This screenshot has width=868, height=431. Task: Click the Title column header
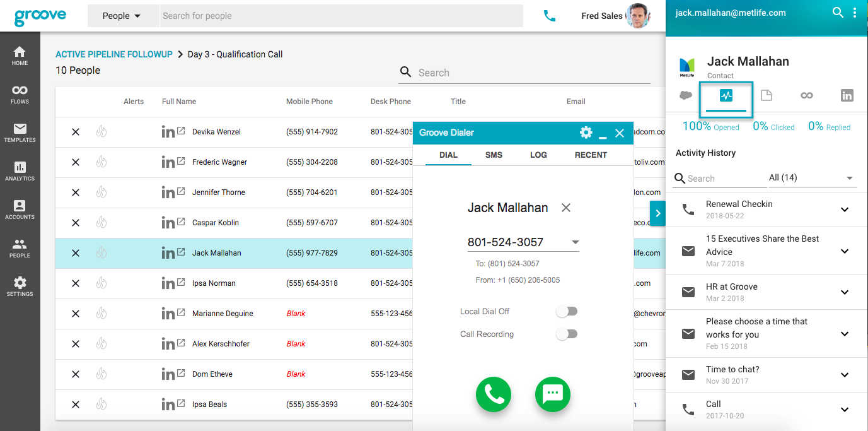point(458,102)
